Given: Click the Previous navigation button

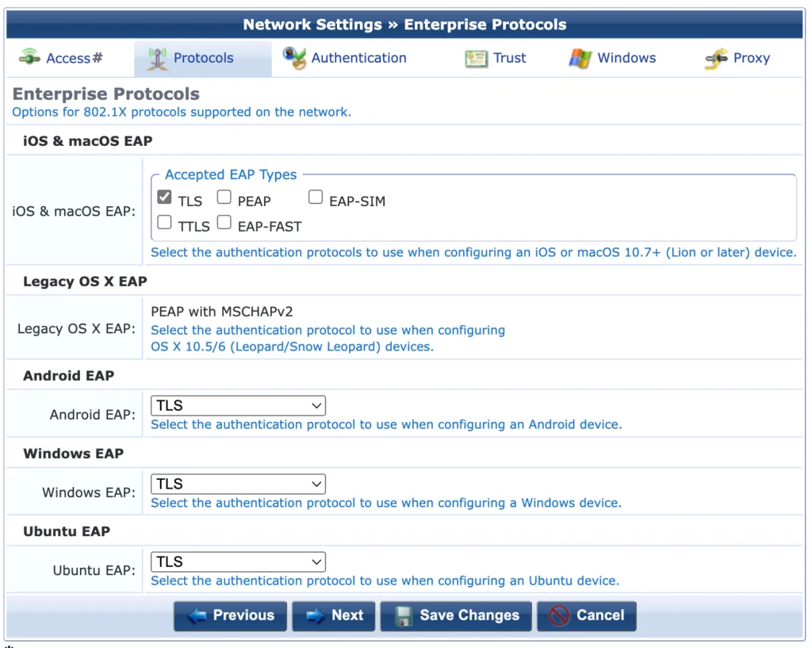Looking at the screenshot, I should pyautogui.click(x=230, y=616).
